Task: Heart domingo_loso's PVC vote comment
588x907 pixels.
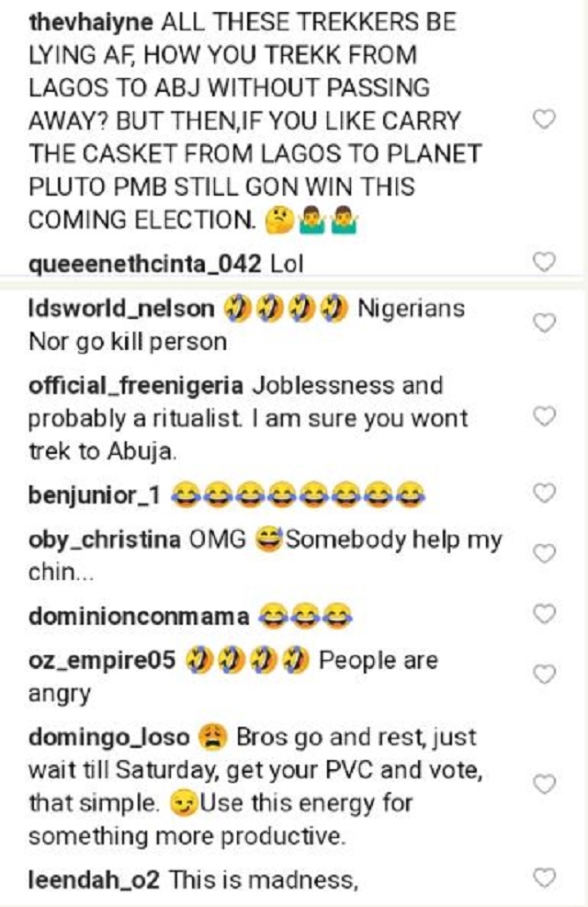Action: (x=544, y=784)
